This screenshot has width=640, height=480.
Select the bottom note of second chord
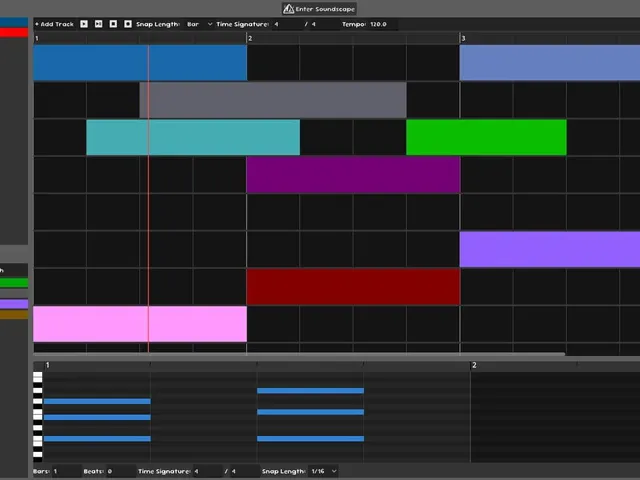[x=310, y=438]
